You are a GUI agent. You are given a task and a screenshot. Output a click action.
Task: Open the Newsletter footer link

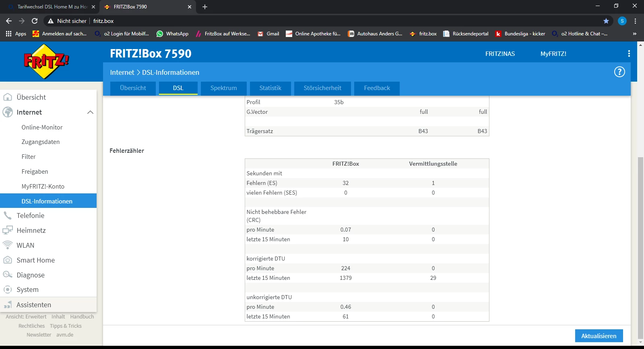point(39,335)
